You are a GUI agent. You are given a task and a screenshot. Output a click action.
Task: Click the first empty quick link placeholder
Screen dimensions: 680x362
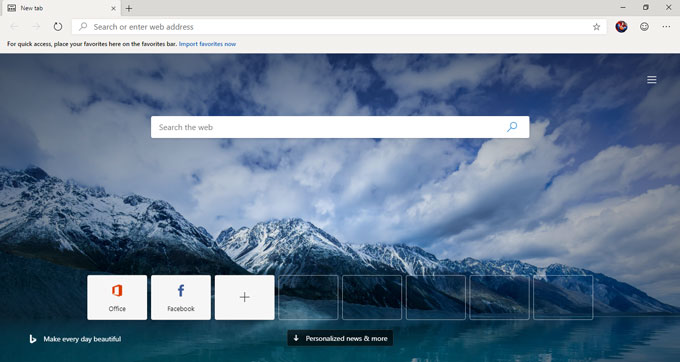point(308,297)
